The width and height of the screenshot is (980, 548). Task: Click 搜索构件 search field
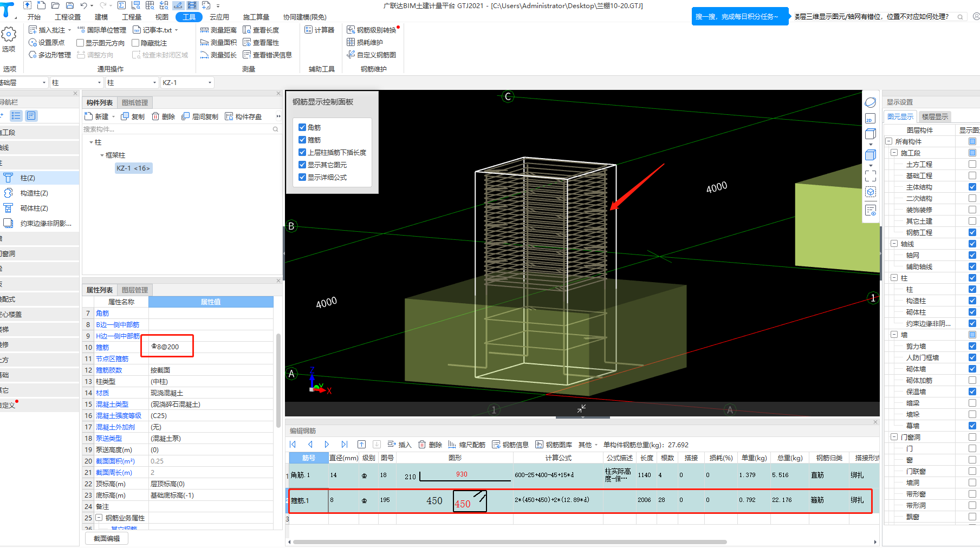(x=180, y=129)
